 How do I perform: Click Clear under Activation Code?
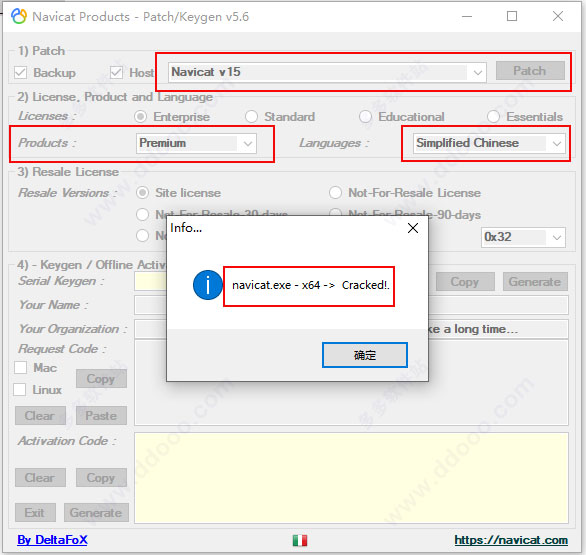click(40, 478)
